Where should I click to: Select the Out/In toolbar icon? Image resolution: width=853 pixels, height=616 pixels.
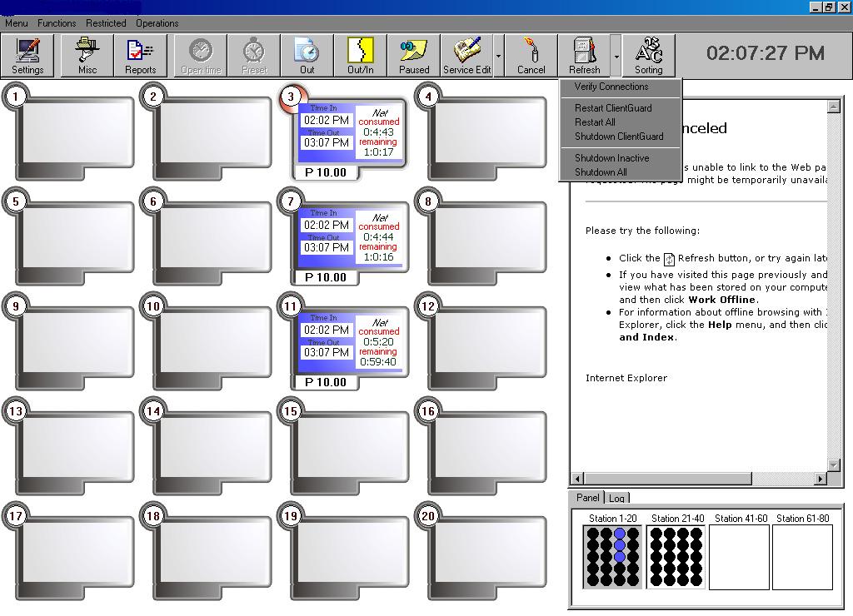tap(360, 56)
